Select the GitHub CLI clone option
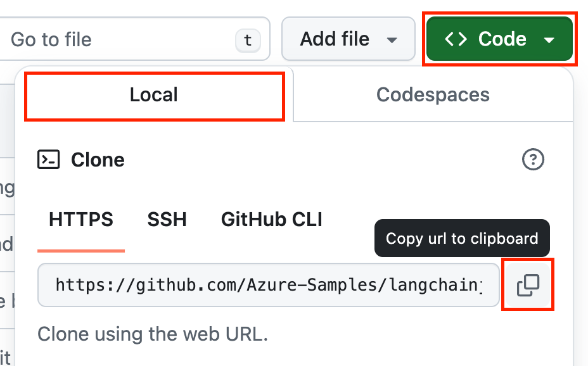Viewport: 588px width, 366px height. (x=271, y=219)
